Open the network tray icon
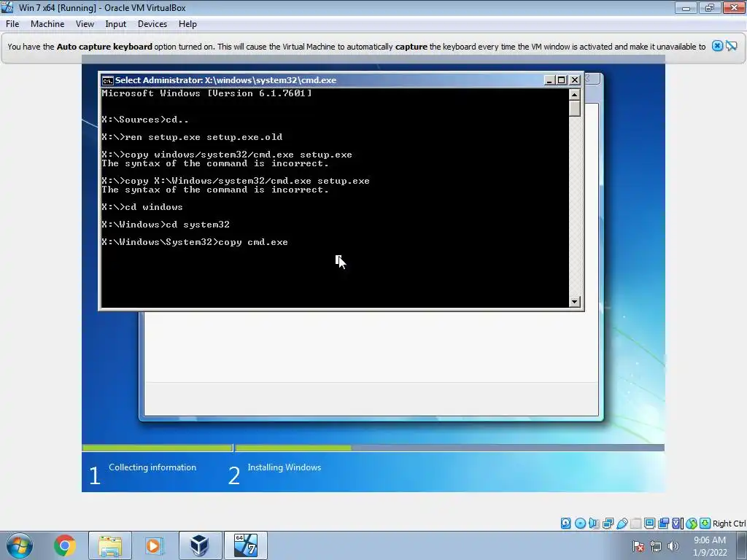Screen dimensions: 747x560 pyautogui.click(x=656, y=546)
